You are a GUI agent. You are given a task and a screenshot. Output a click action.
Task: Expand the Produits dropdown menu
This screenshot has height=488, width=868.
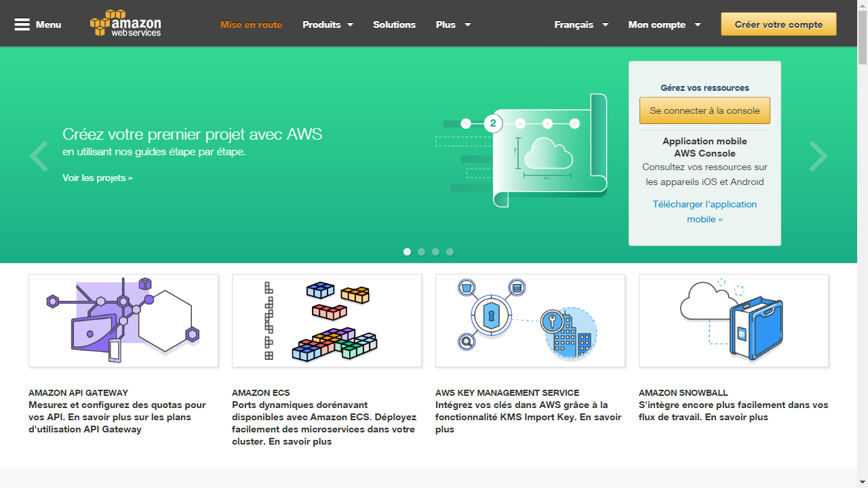[x=328, y=24]
